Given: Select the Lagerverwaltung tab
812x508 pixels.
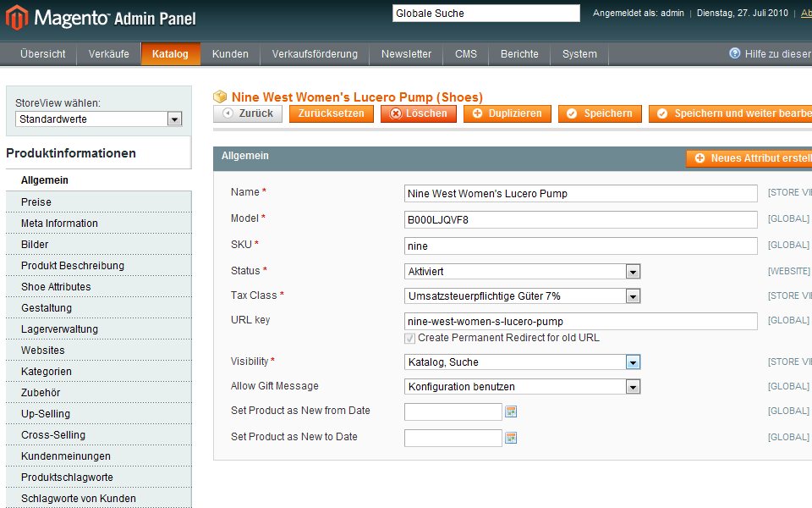Looking at the screenshot, I should (x=98, y=329).
